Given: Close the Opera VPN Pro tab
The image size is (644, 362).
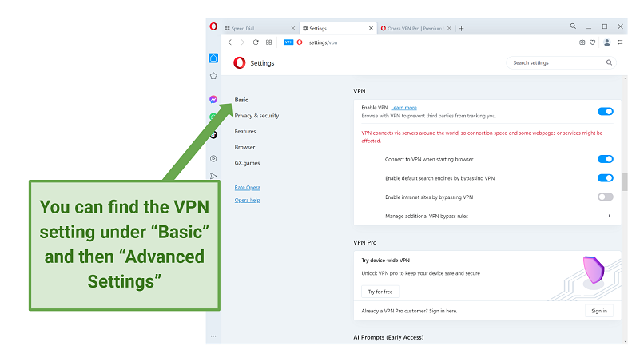Looking at the screenshot, I should pos(449,28).
